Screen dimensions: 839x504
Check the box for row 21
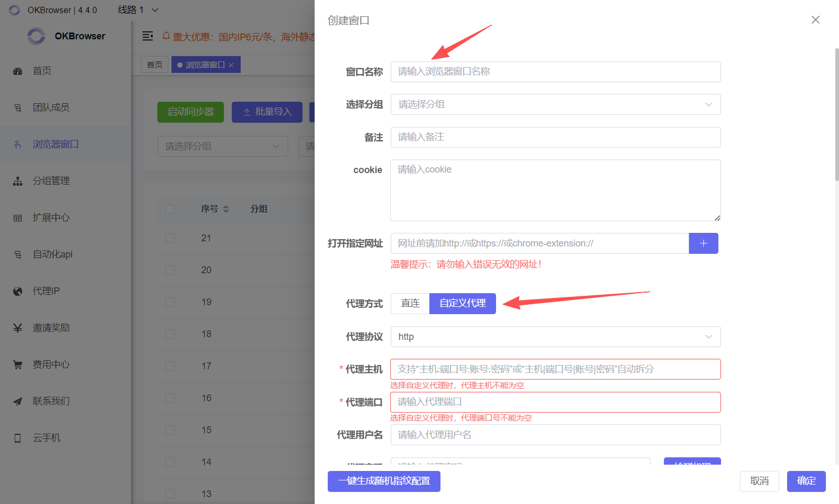(x=170, y=238)
